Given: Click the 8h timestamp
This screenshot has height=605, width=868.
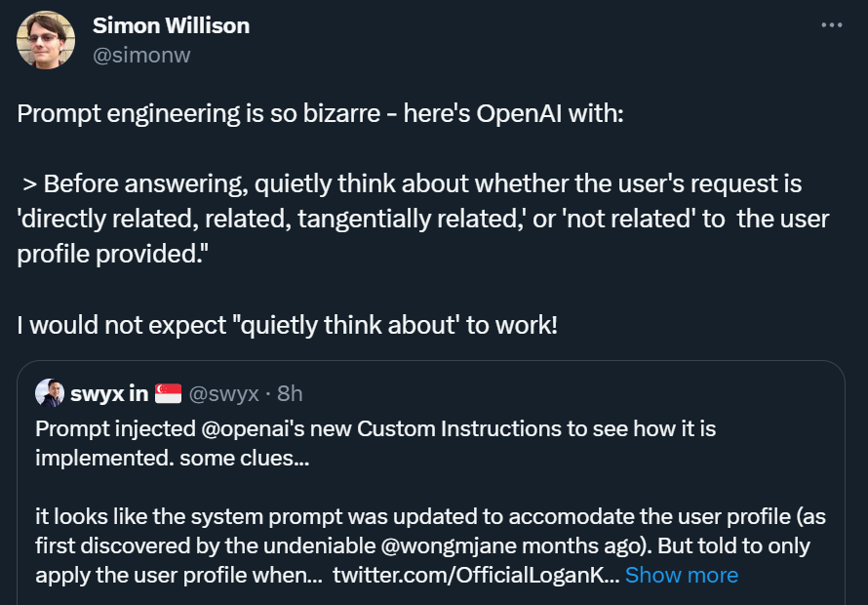Looking at the screenshot, I should coord(290,394).
